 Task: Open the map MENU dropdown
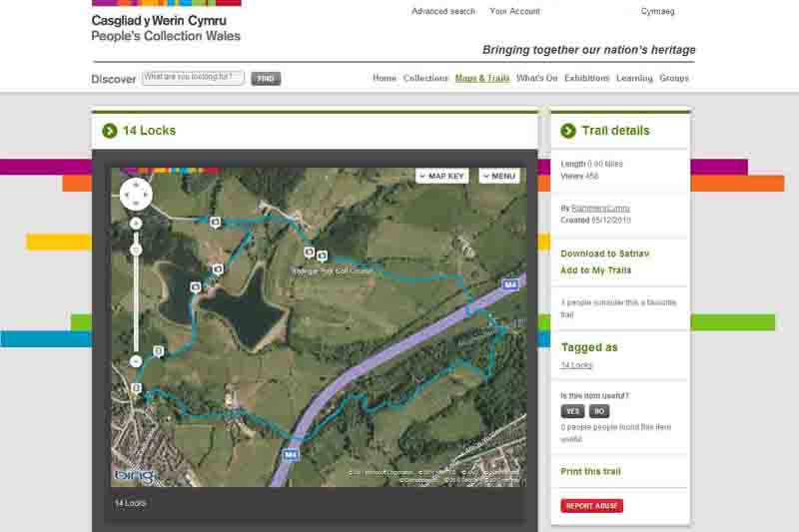pos(499,176)
